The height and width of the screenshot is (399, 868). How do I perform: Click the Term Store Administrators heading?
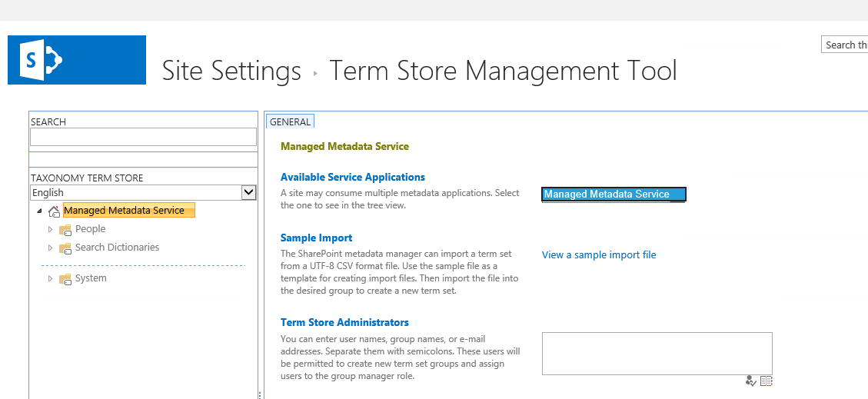(x=344, y=322)
